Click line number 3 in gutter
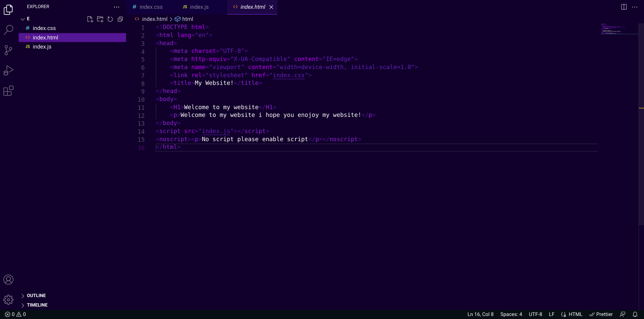Viewport: 644px width, 319px height. click(x=143, y=44)
